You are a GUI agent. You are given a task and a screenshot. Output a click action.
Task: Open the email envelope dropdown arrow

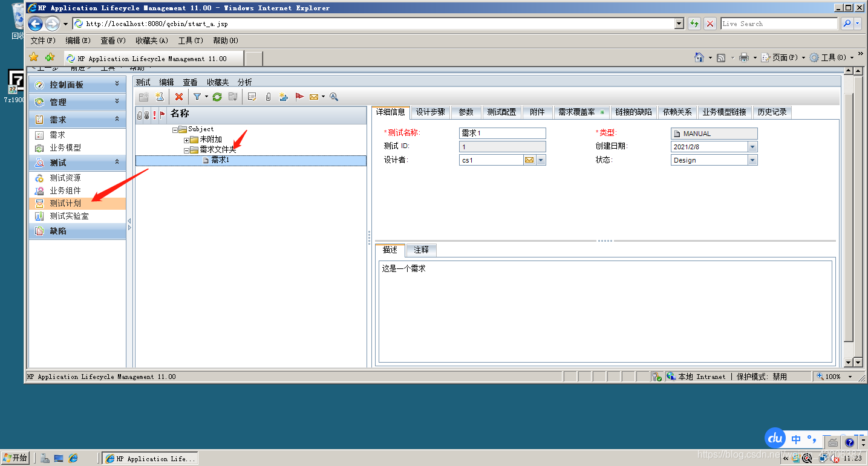coord(323,97)
